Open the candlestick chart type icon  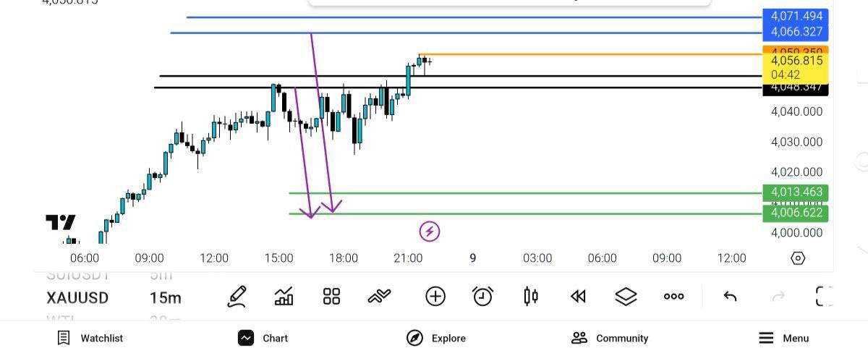tap(531, 296)
